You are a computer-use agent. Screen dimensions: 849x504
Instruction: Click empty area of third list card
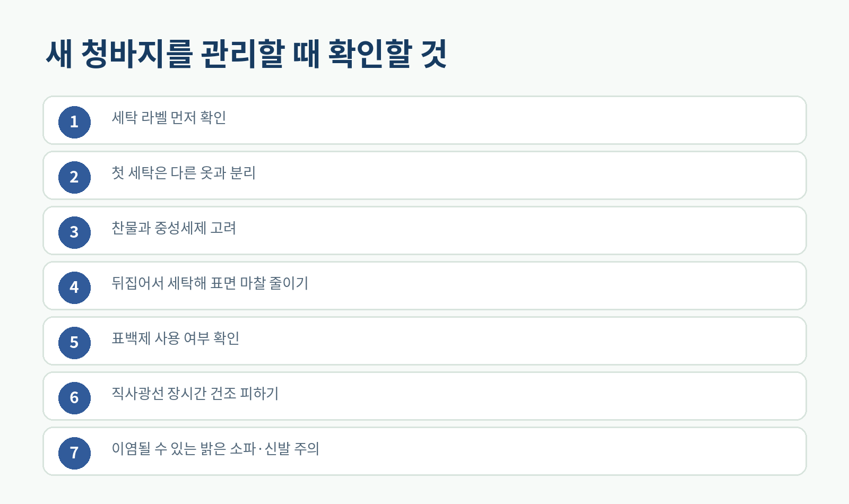pos(509,231)
